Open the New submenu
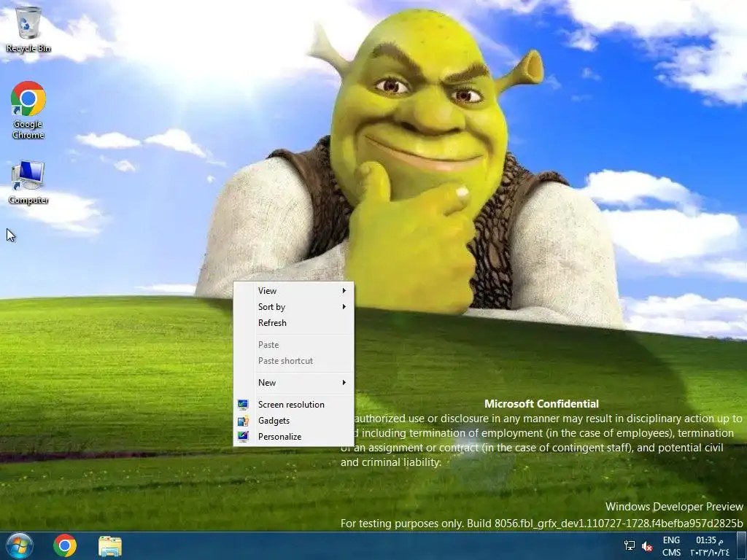Viewport: 747px width, 560px height. (293, 382)
